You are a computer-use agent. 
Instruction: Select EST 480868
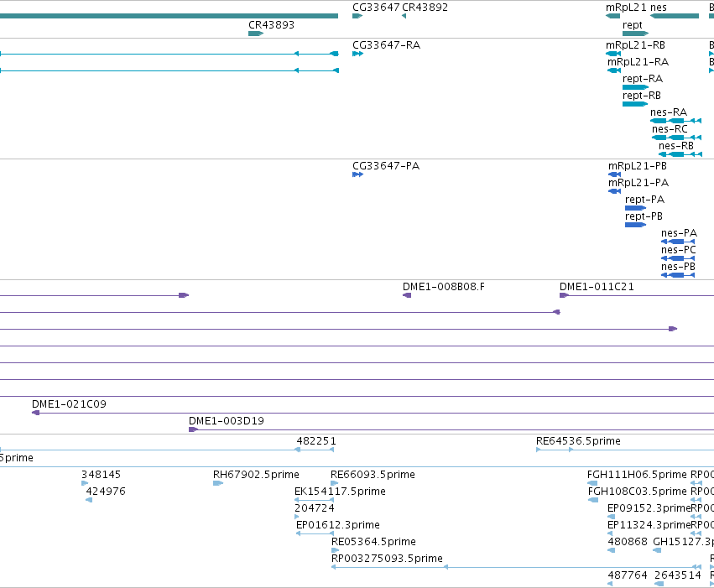pos(628,542)
